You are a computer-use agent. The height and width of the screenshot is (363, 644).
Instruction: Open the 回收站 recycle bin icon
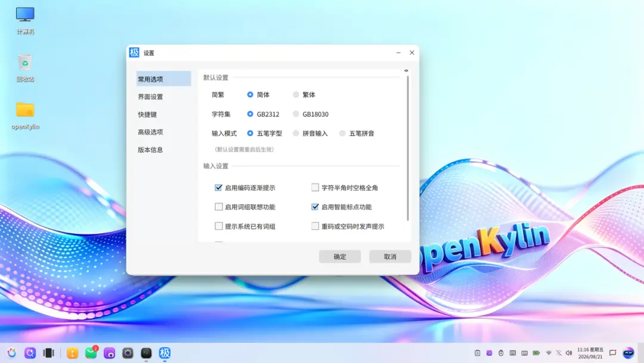point(25,68)
